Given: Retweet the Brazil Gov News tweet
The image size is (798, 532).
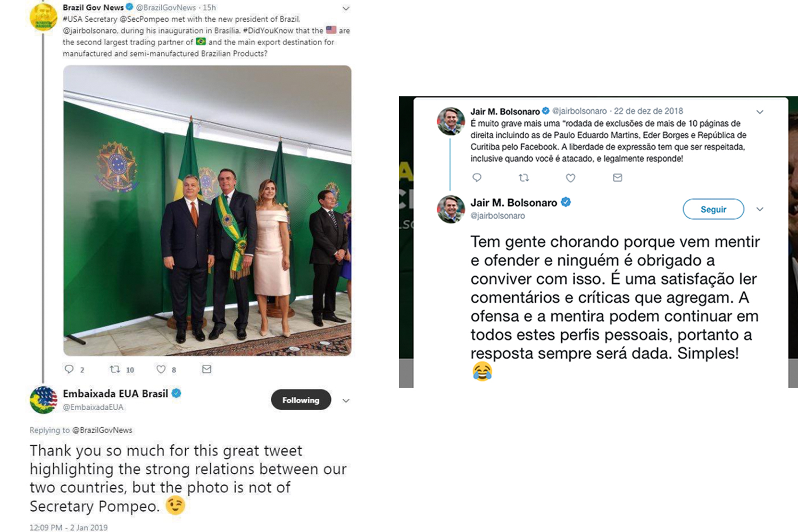Looking at the screenshot, I should point(115,369).
